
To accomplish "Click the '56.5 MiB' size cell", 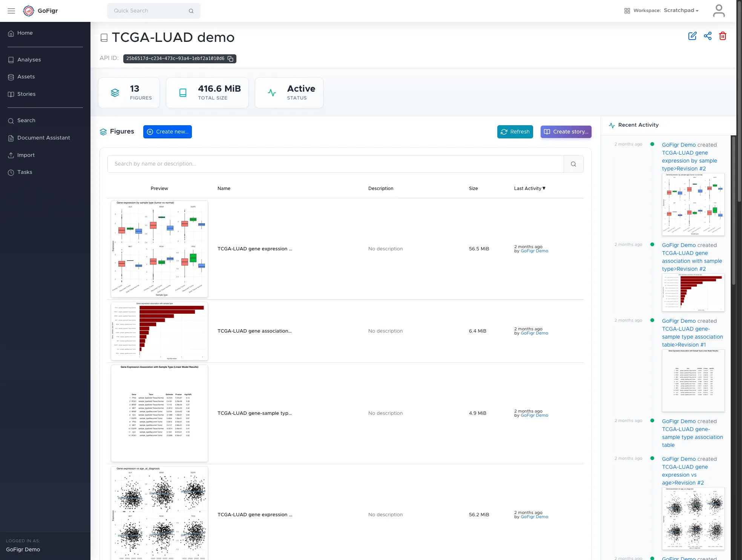I will tap(479, 249).
